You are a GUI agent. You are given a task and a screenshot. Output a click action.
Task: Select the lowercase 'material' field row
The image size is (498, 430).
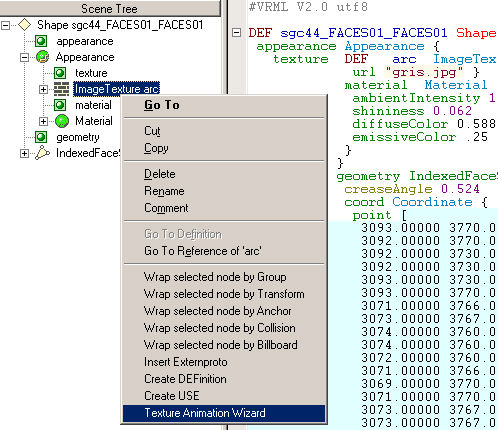[93, 105]
